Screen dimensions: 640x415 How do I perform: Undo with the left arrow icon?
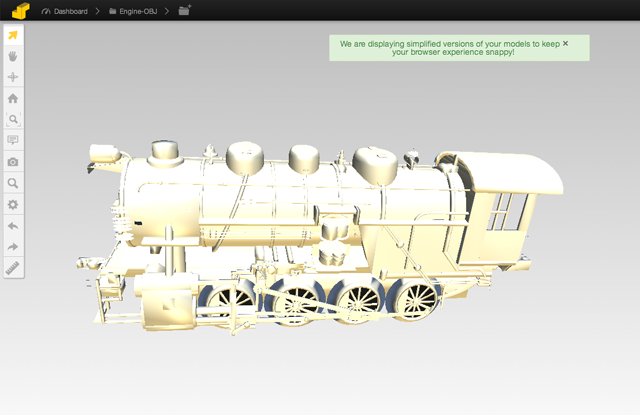13,226
